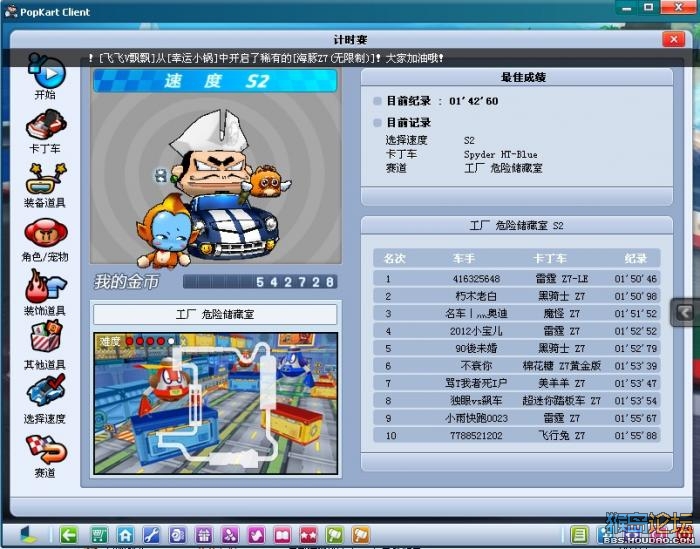700x549 pixels.
Task: Click the orange flag icon in bottom toolbar
Action: pos(361,535)
